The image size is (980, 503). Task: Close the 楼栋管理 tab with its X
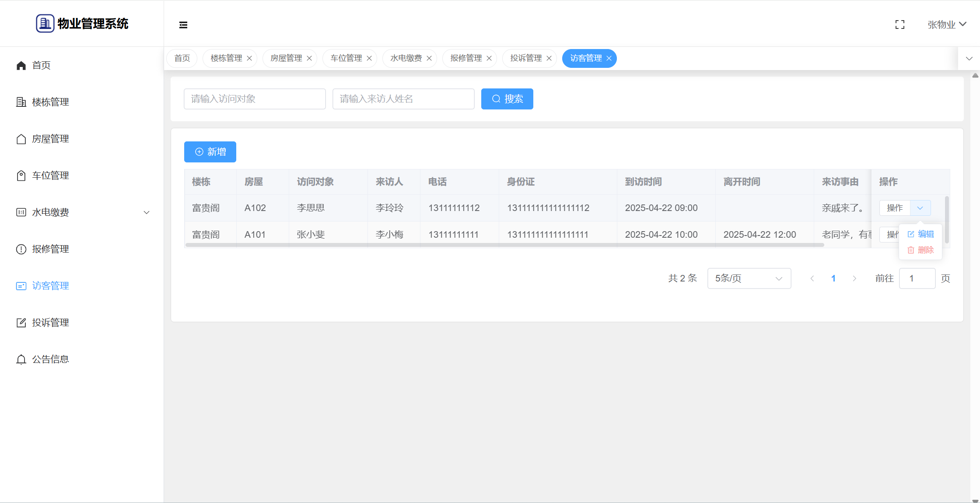click(249, 58)
